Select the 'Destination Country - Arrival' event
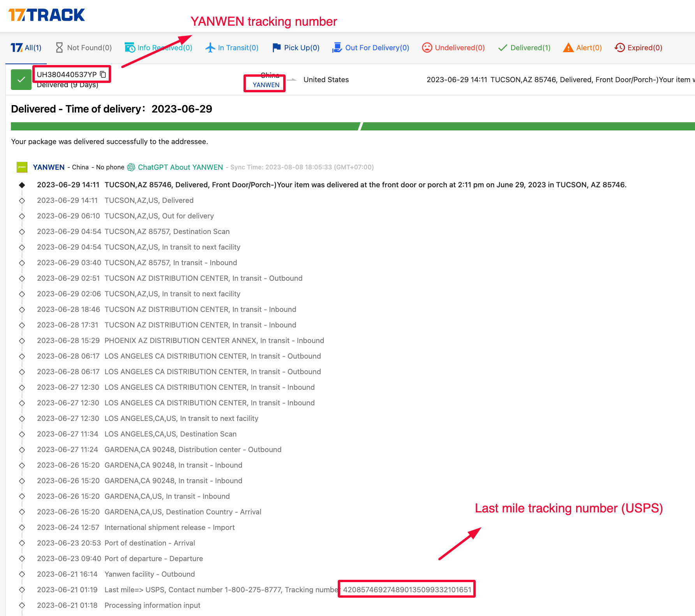Image resolution: width=695 pixels, height=616 pixels. coord(149,512)
